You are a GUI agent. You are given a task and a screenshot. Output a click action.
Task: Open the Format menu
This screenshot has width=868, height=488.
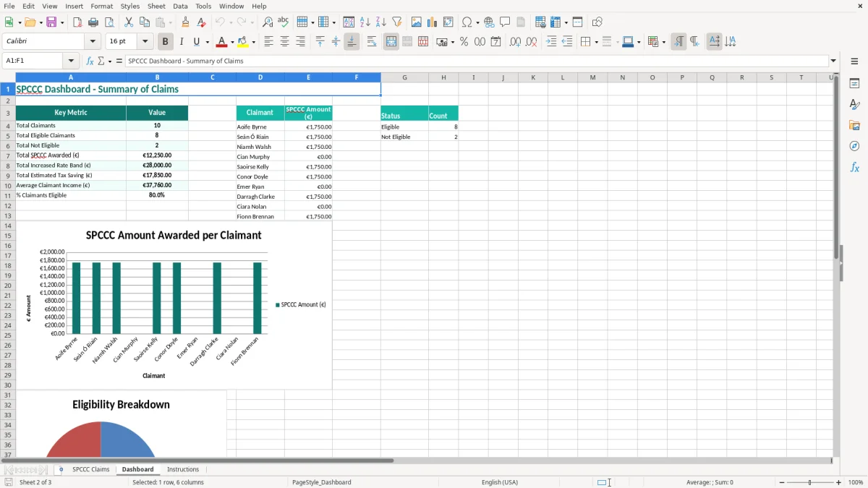pyautogui.click(x=101, y=6)
